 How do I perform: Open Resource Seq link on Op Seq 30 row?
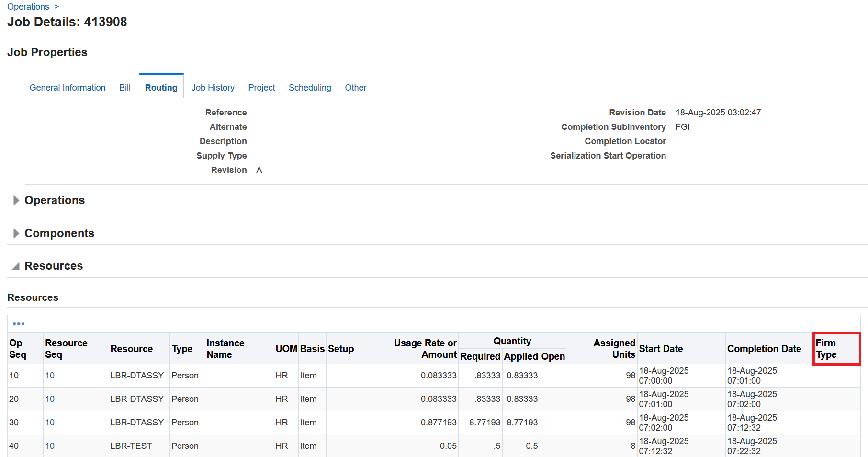point(50,423)
